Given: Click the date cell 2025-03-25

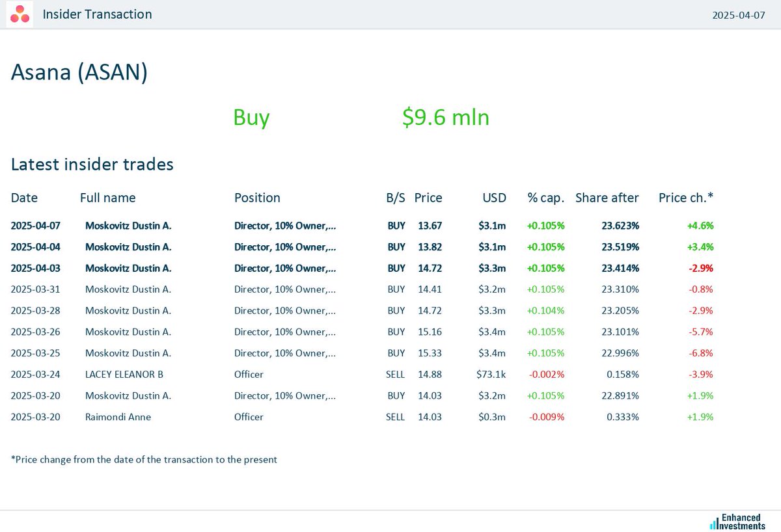Looking at the screenshot, I should click(36, 353).
